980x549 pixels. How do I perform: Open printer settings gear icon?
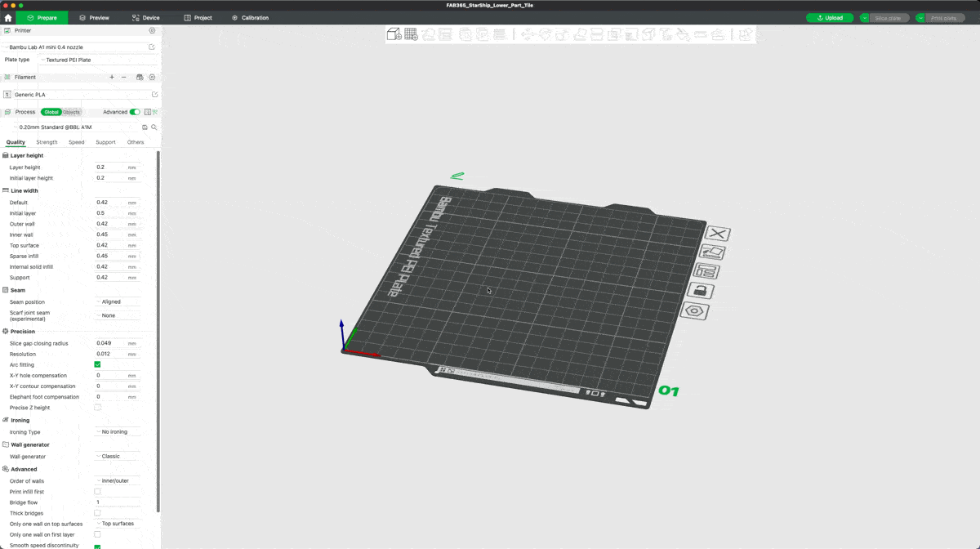(152, 30)
